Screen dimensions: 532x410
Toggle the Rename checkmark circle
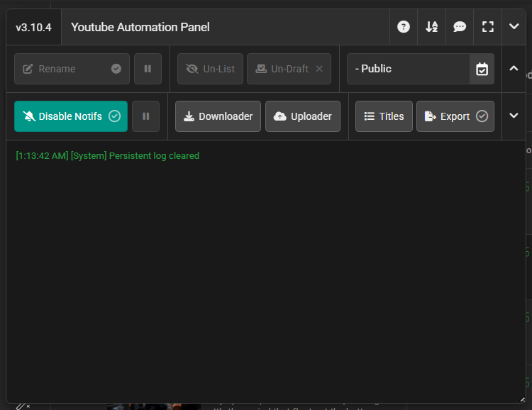click(116, 69)
